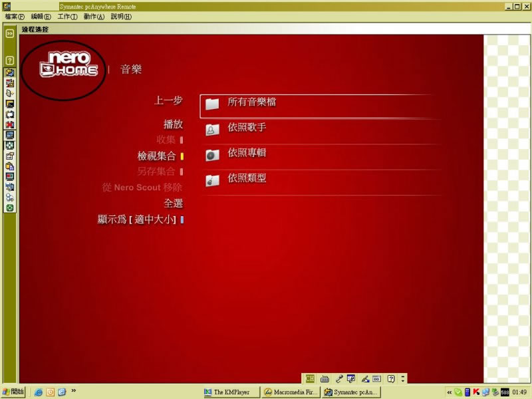Expand hidden system tray icons

pyautogui.click(x=450, y=392)
